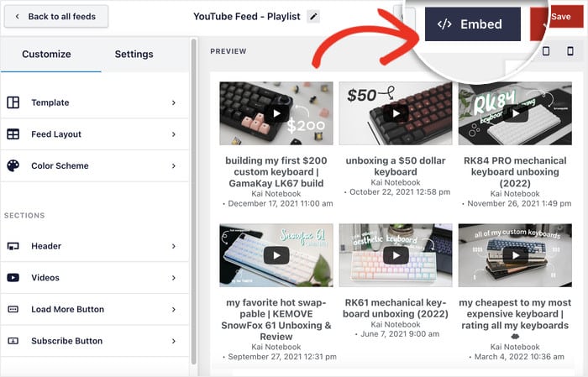
Task: Expand the Videos section chevron
Action: click(174, 278)
